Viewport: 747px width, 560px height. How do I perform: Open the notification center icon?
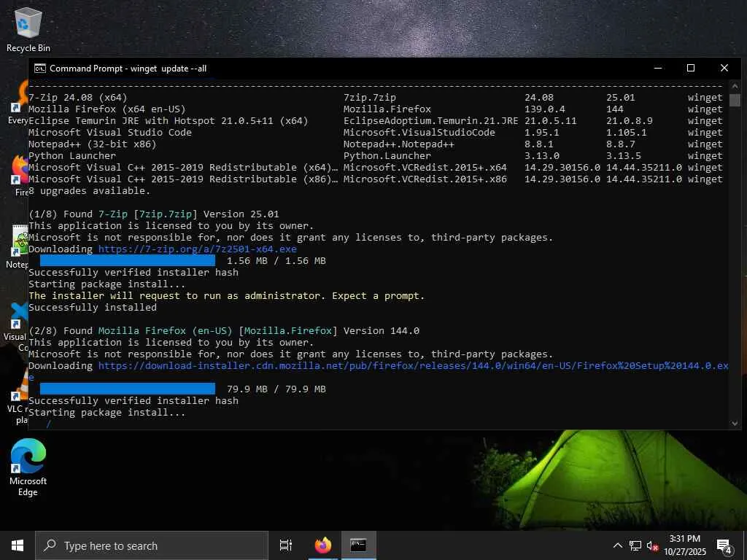point(724,546)
